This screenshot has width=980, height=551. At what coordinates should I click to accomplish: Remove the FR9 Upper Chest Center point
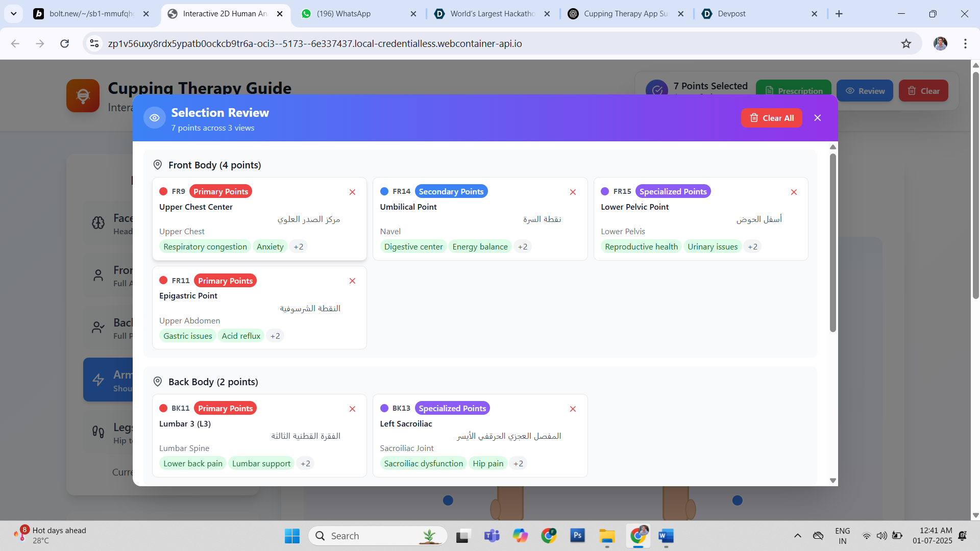pos(352,192)
